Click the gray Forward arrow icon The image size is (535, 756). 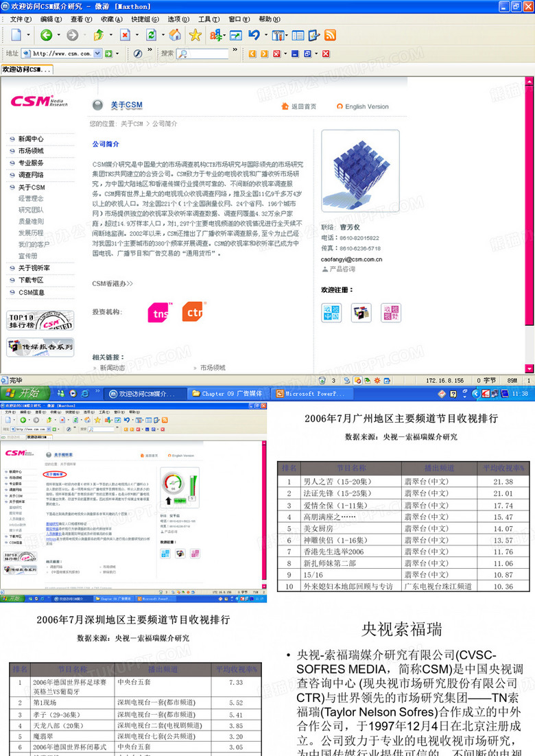(72, 35)
